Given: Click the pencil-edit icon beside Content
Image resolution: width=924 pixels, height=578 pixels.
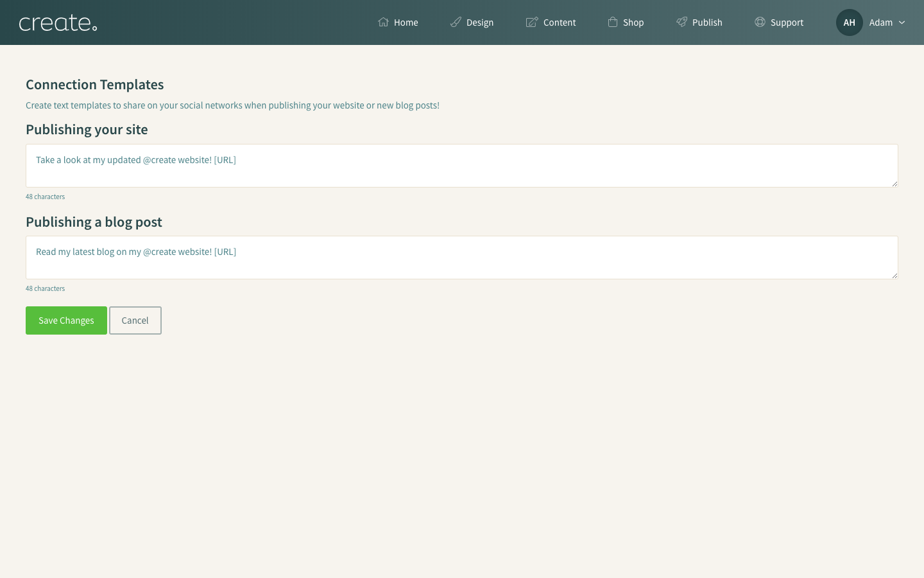Looking at the screenshot, I should (x=532, y=22).
